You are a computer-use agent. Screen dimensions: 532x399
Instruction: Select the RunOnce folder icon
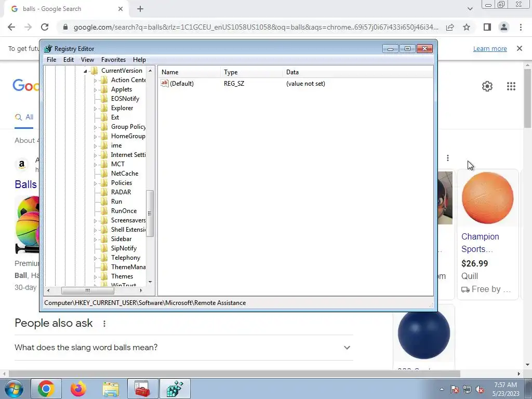point(104,211)
